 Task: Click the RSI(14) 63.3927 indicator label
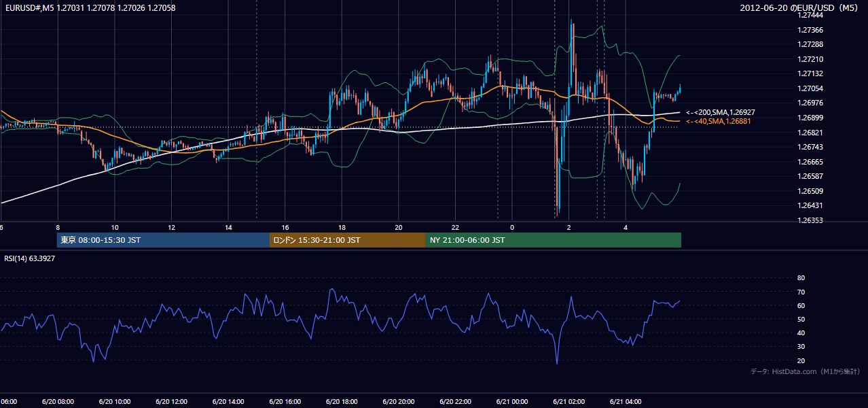pyautogui.click(x=29, y=258)
